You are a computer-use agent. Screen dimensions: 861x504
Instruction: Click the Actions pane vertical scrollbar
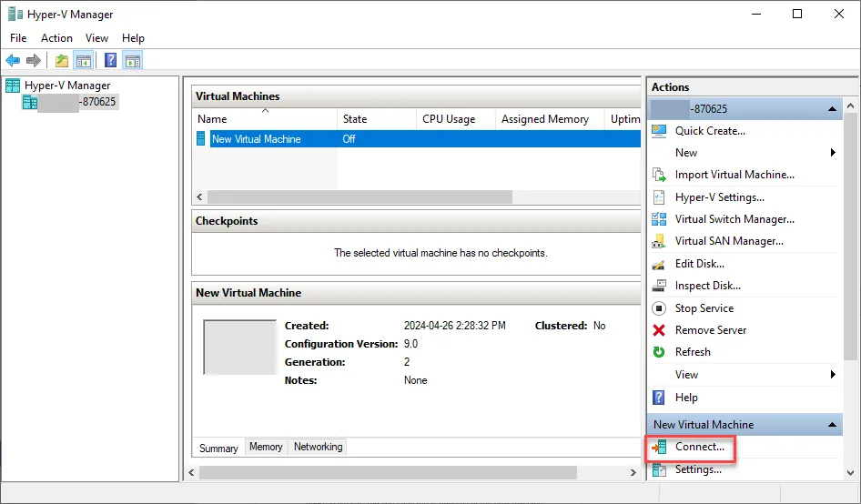coord(850,237)
